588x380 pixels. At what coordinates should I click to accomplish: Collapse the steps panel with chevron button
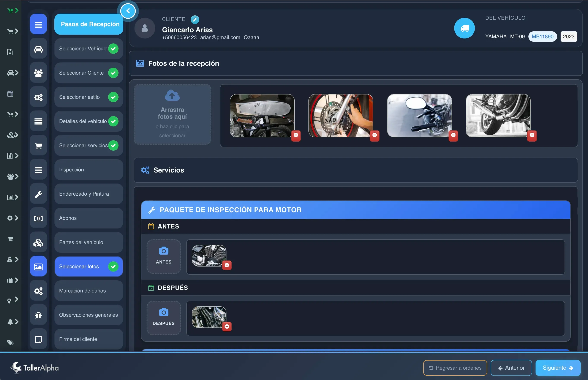128,11
